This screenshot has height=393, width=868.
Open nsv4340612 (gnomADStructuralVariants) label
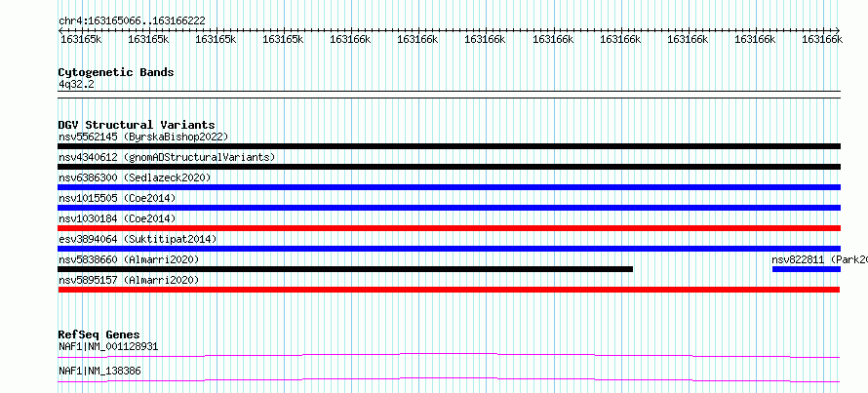coord(167,157)
